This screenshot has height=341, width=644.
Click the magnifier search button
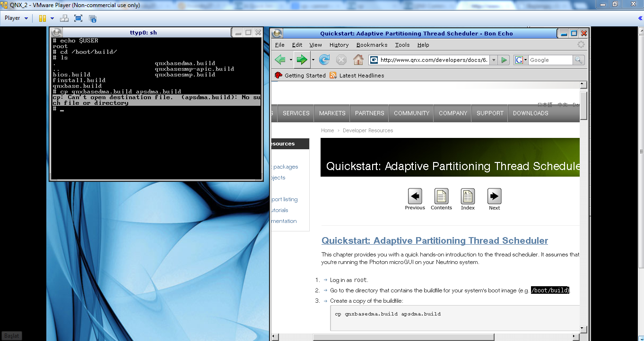coord(579,60)
